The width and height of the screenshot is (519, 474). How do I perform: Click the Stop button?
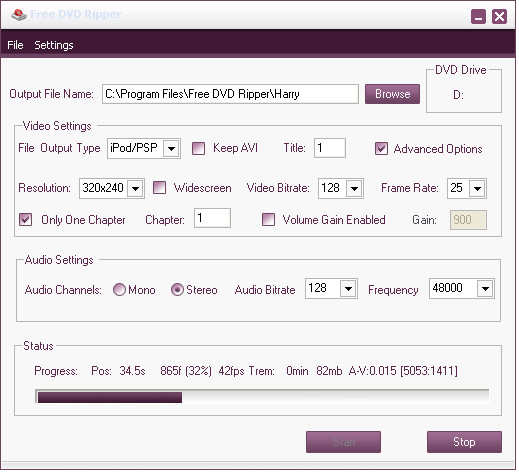(464, 442)
